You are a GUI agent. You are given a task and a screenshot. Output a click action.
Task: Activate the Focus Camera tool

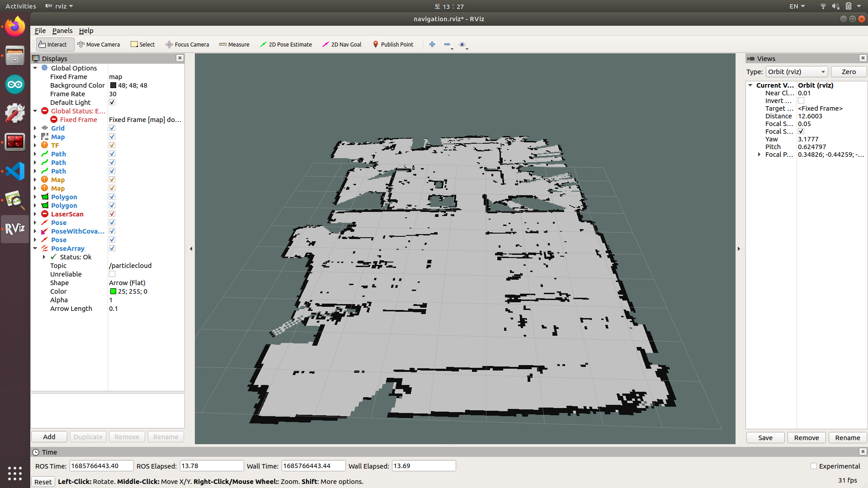187,44
